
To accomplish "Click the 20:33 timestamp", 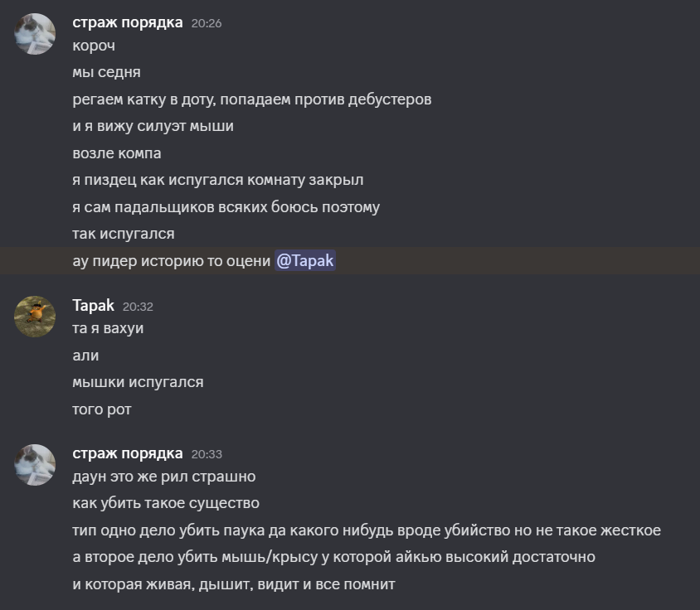I will (x=207, y=454).
